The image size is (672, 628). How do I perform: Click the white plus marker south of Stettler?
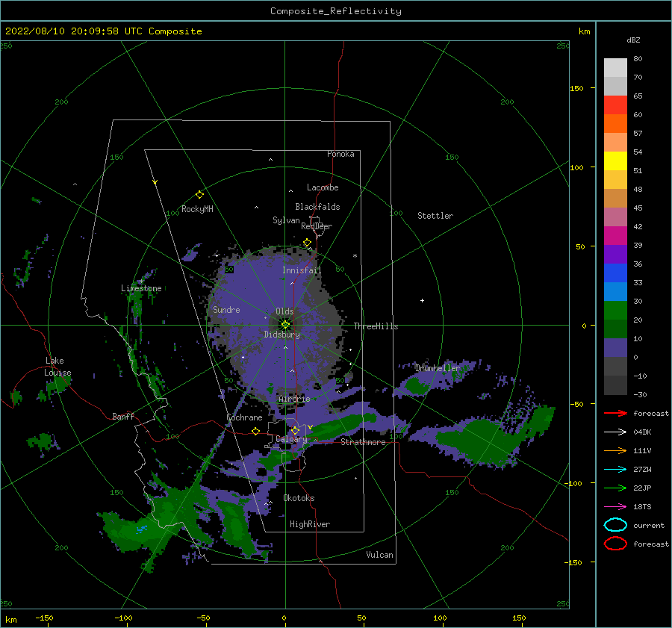coord(422,300)
